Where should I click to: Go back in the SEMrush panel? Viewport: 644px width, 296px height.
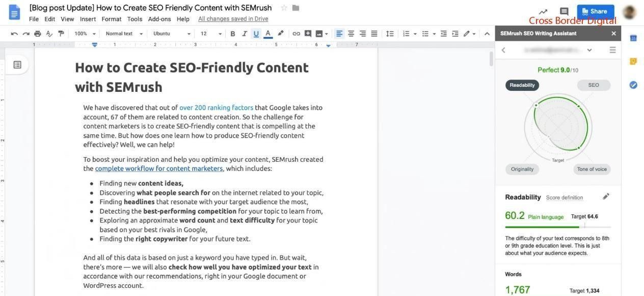tap(503, 50)
